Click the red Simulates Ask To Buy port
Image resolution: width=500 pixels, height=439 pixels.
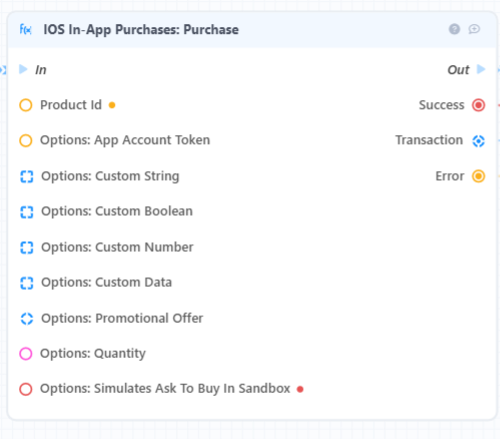click(26, 389)
